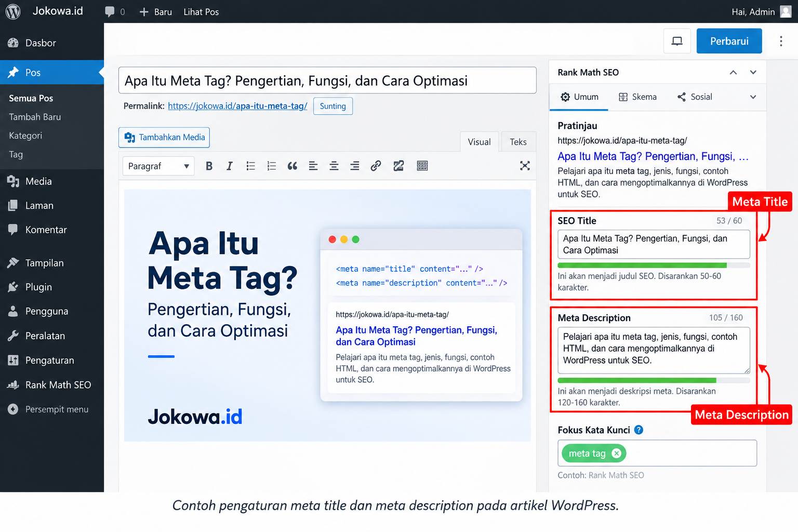The image size is (798, 532).
Task: Click the featured image in editor
Action: pyautogui.click(x=327, y=315)
